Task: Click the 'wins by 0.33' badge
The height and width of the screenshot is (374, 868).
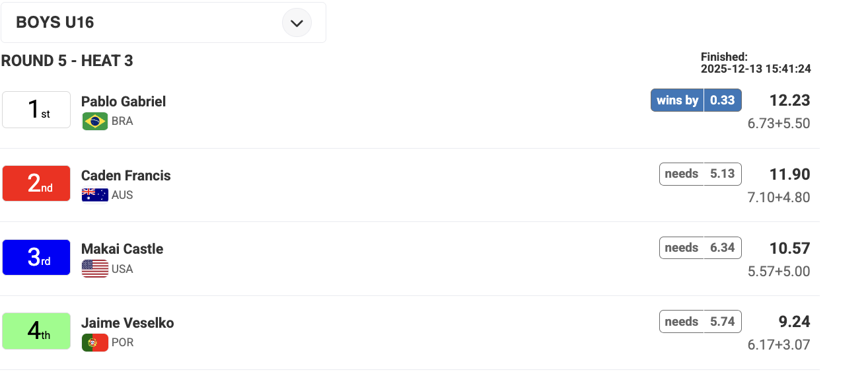Action: coord(696,100)
